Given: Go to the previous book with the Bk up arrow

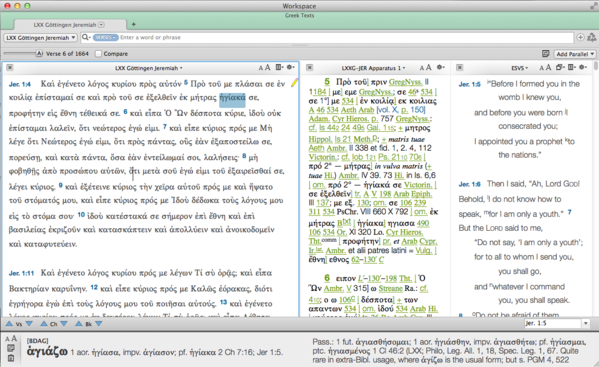Looking at the screenshot, I should click(x=79, y=324).
